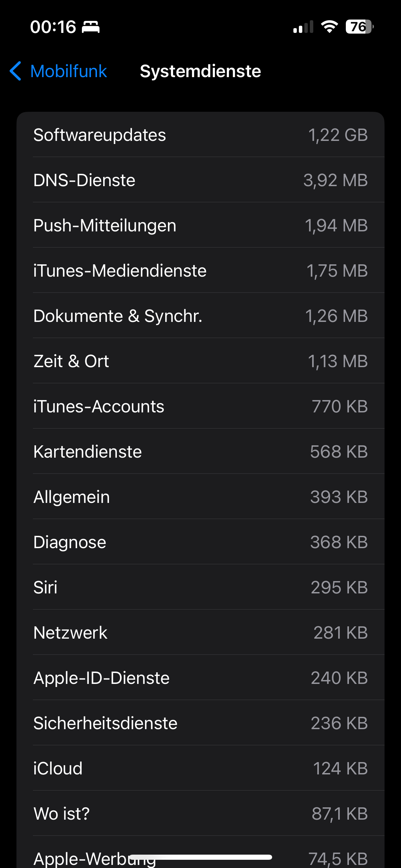Tap the clock showing 00:16
This screenshot has width=401, height=868.
[x=53, y=27]
